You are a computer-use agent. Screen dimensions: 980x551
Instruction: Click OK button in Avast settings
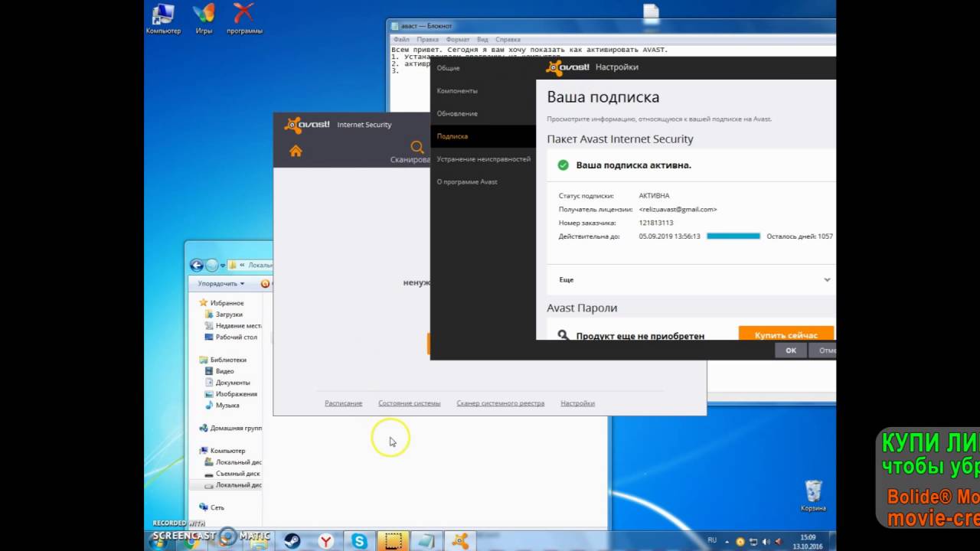coord(791,350)
